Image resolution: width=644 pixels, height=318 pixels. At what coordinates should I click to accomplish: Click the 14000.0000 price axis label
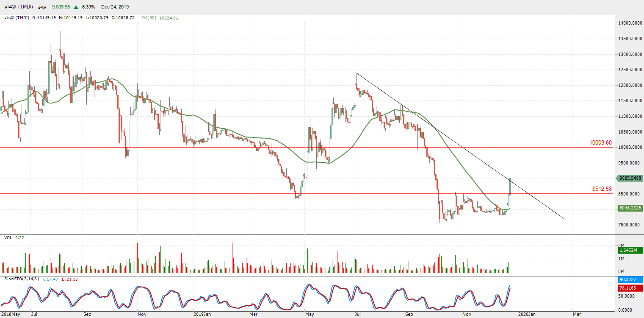click(x=629, y=23)
